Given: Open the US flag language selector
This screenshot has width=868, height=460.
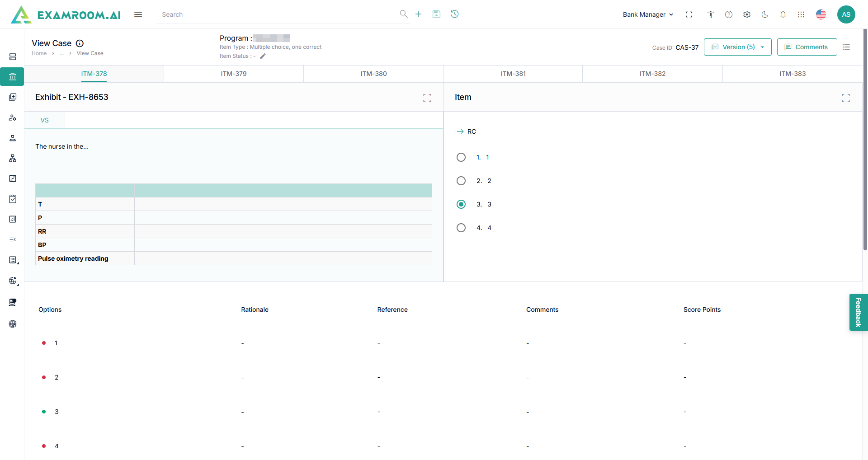Looking at the screenshot, I should click(821, 14).
